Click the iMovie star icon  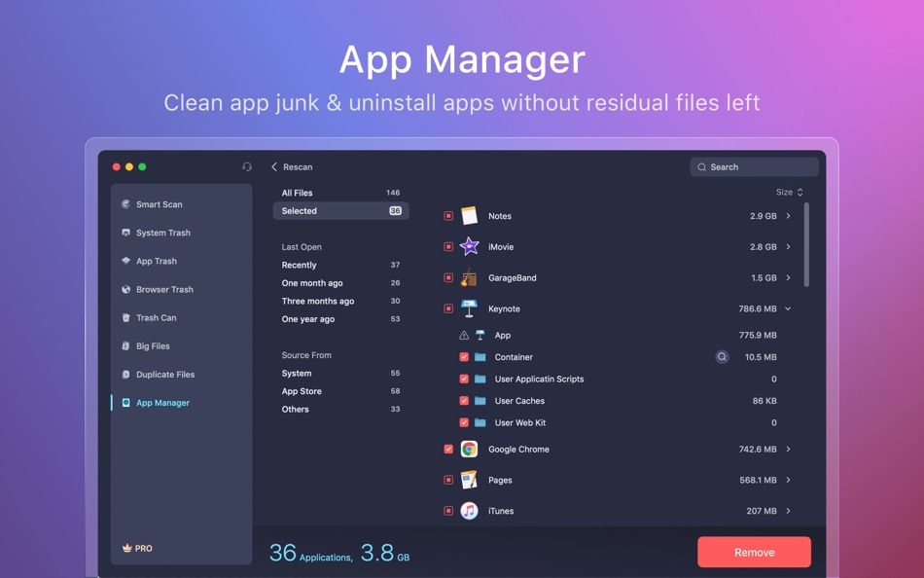click(469, 246)
